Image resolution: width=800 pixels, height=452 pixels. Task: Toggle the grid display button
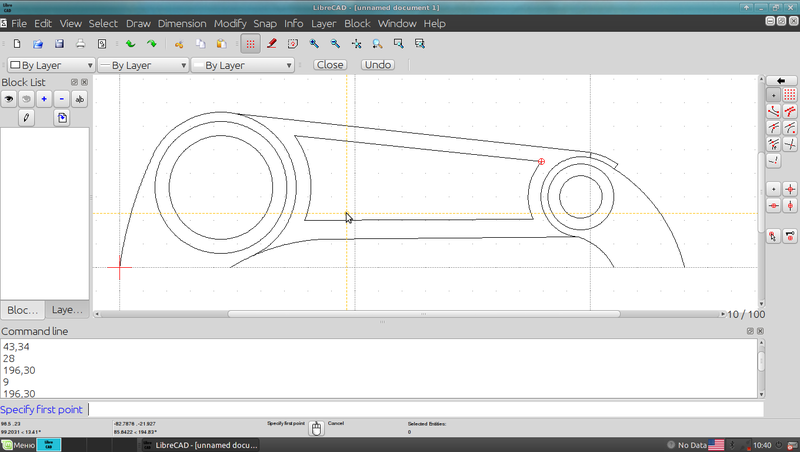pos(249,44)
